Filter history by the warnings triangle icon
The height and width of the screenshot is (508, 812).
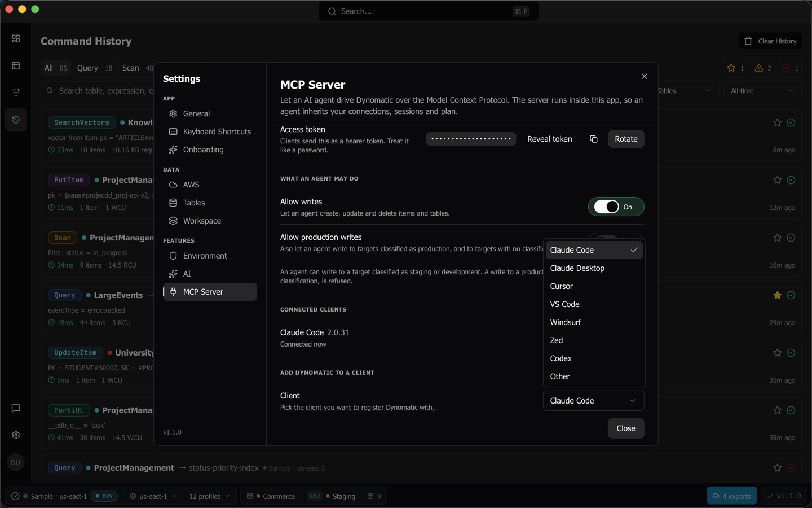[763, 68]
